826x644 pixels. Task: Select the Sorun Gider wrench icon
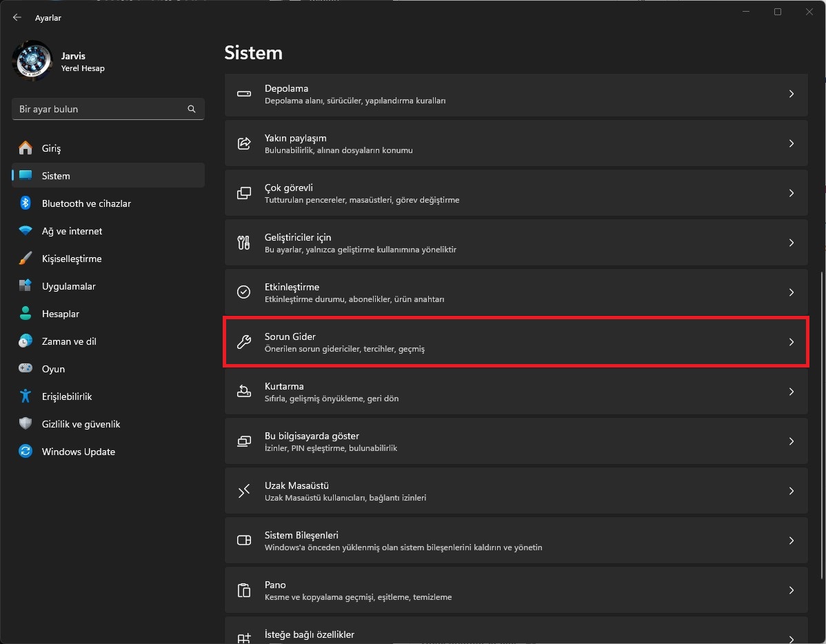tap(243, 341)
